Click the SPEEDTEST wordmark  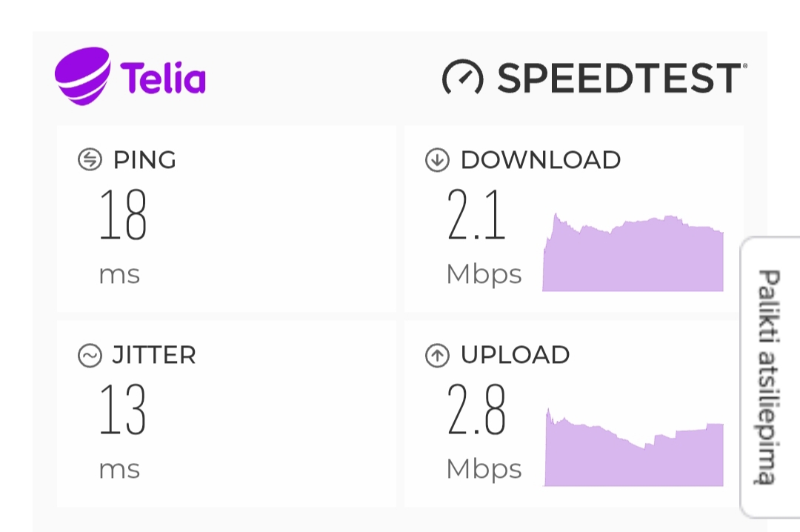coord(619,78)
